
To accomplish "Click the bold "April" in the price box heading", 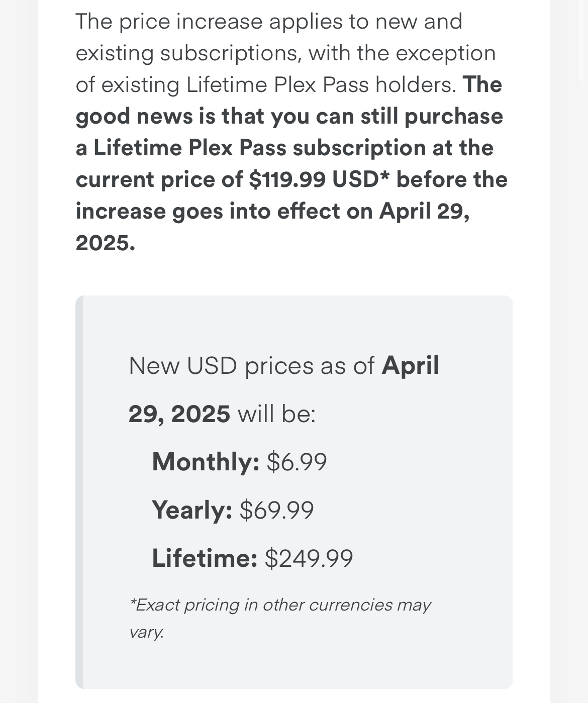I will click(411, 365).
